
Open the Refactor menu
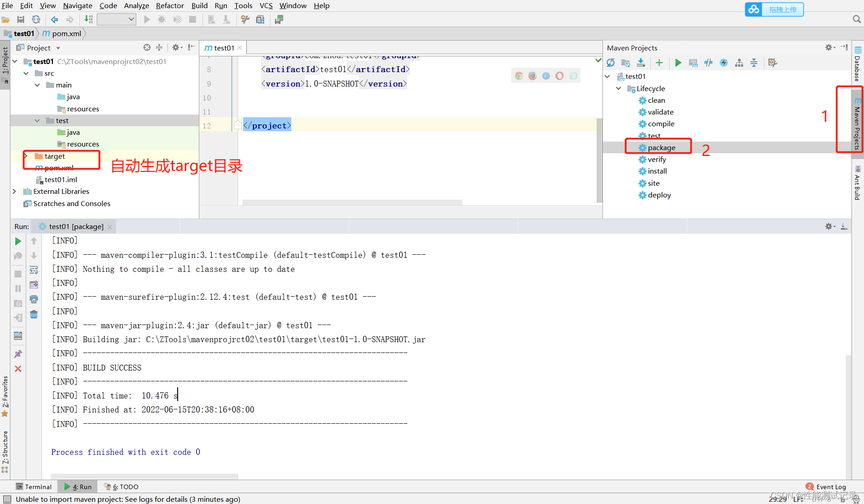[170, 5]
